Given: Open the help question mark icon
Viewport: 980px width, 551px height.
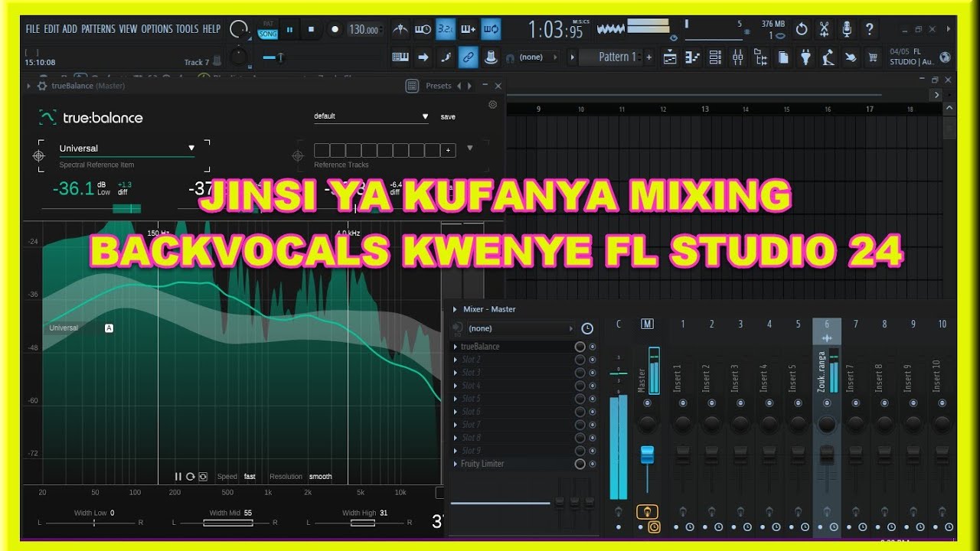Looking at the screenshot, I should point(869,29).
